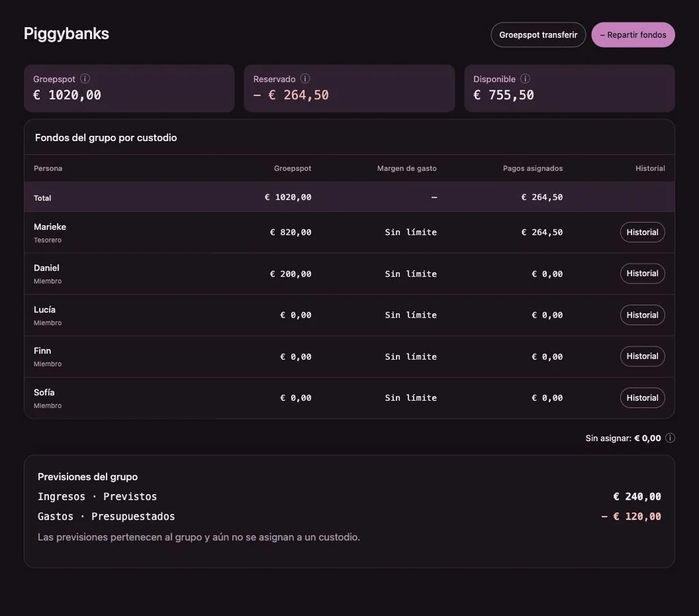Click Marieke's Sin límite cell

(x=411, y=232)
